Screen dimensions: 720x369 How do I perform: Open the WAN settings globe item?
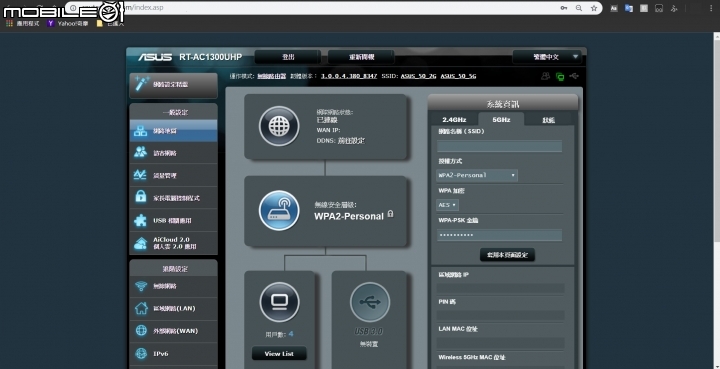[173, 331]
